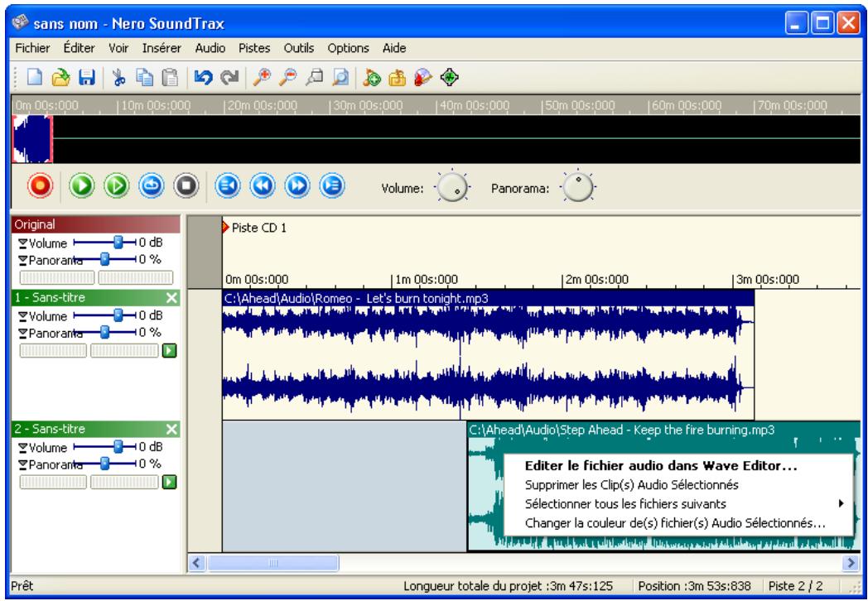Screen dimensions: 868x601
Task: Click the add audio note icon in toolbar
Action: click(371, 78)
